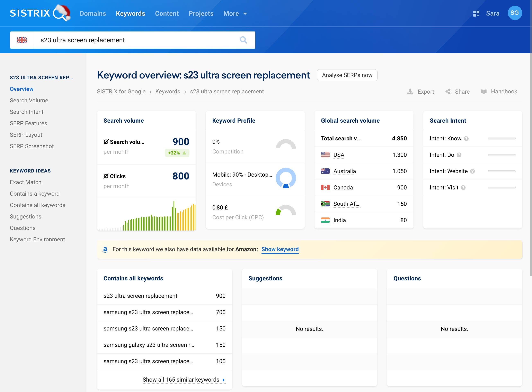Screen dimensions: 532x392
Task: Click help icon next to Intent: Know
Action: 466,139
